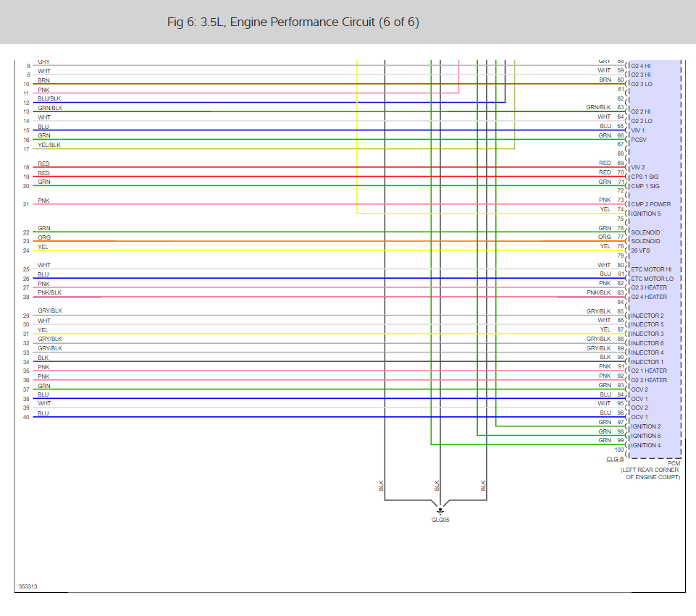Click the 'CPS 1 SIG' pin label
696x616 pixels.
click(645, 177)
